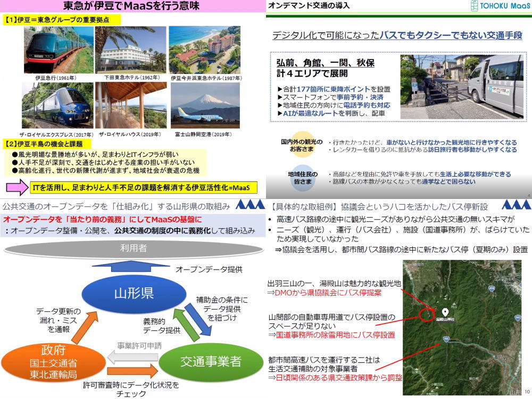Click the label 補助金の条件にデータ提供を紐づけ

221,309
